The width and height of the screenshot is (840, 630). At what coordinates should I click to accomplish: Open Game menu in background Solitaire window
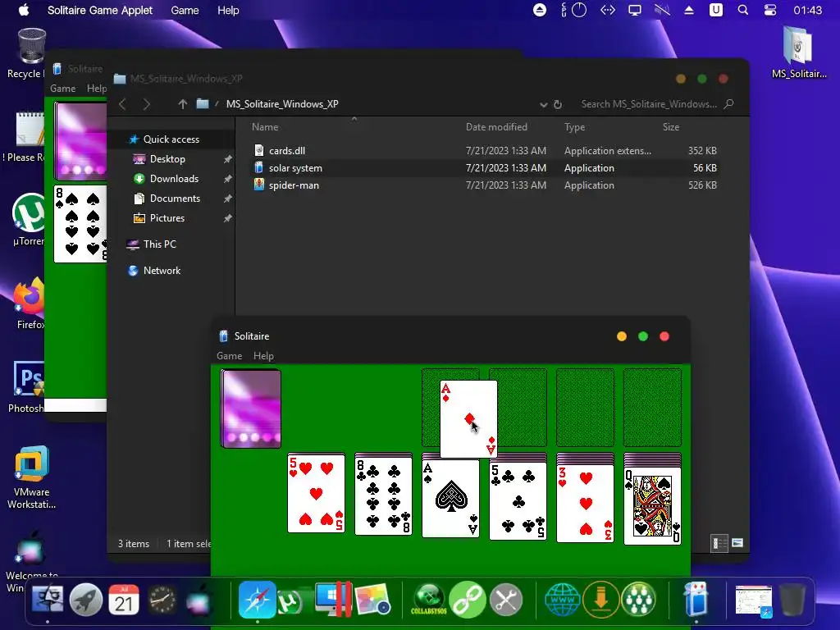(62, 89)
